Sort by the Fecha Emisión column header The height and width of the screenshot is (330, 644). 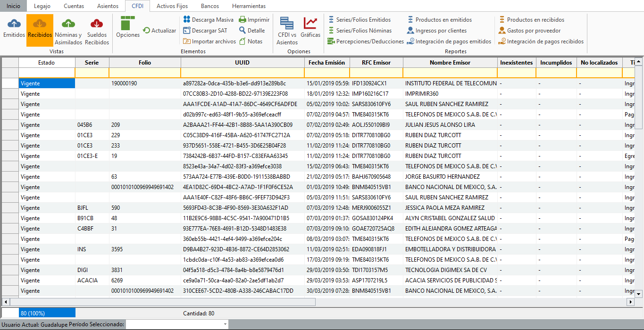point(326,63)
